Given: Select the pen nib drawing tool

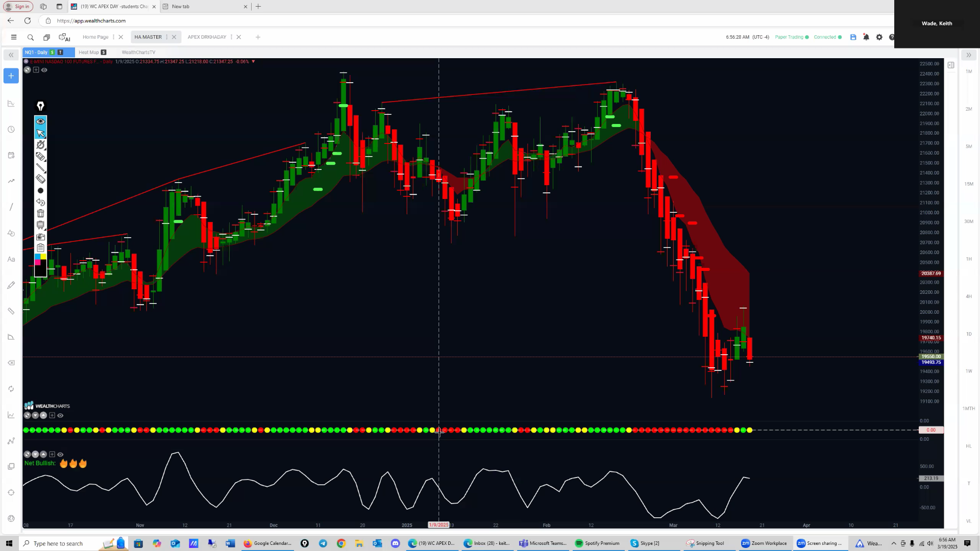Looking at the screenshot, I should (40, 106).
